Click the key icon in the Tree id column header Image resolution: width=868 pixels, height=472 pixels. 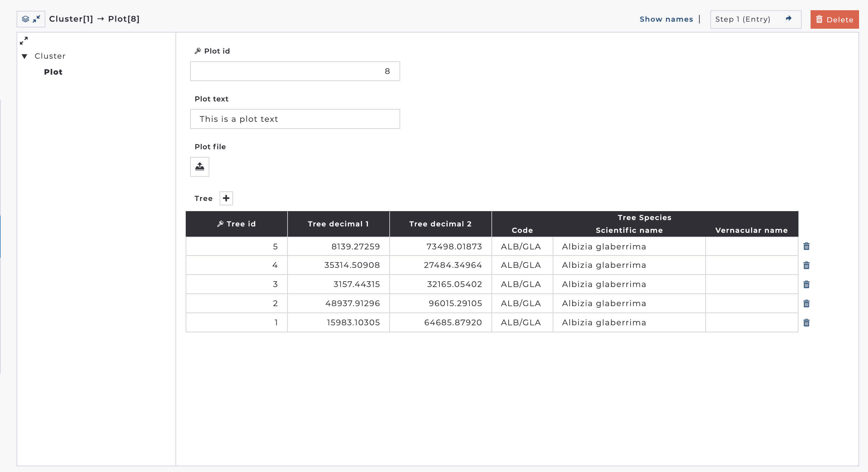pyautogui.click(x=221, y=224)
